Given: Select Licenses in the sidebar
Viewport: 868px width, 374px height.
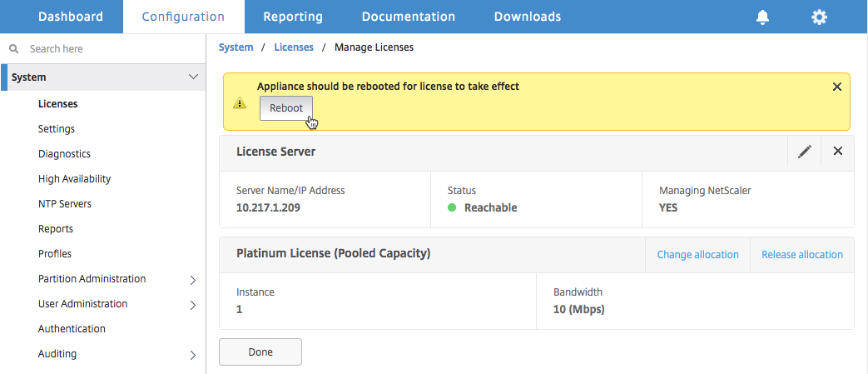Looking at the screenshot, I should (x=57, y=103).
